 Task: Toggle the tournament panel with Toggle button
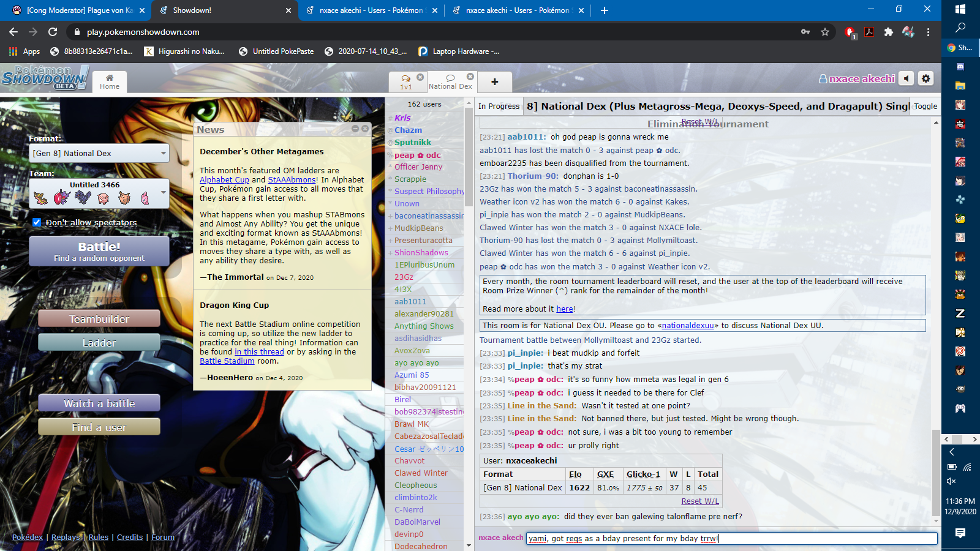click(925, 106)
